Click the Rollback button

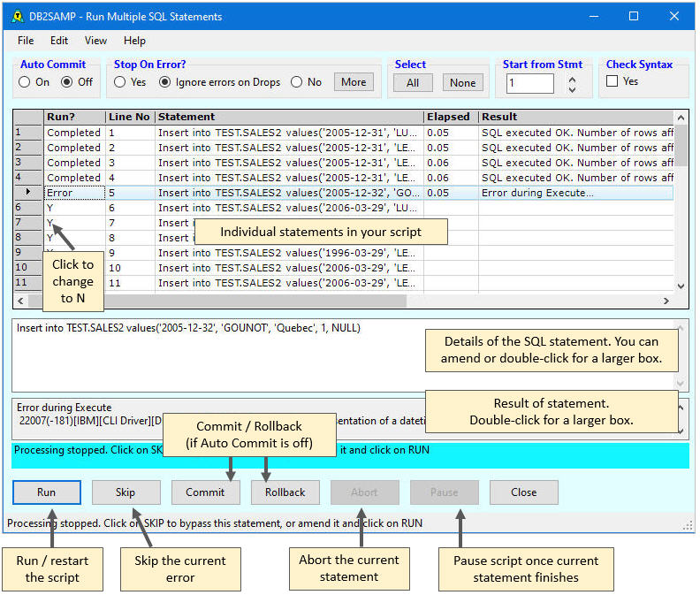(x=285, y=492)
